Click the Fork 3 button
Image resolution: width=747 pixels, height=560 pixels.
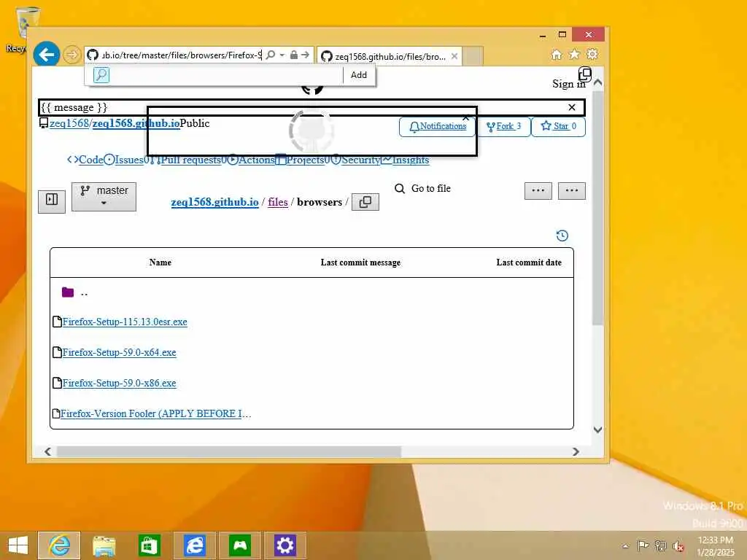click(x=503, y=127)
